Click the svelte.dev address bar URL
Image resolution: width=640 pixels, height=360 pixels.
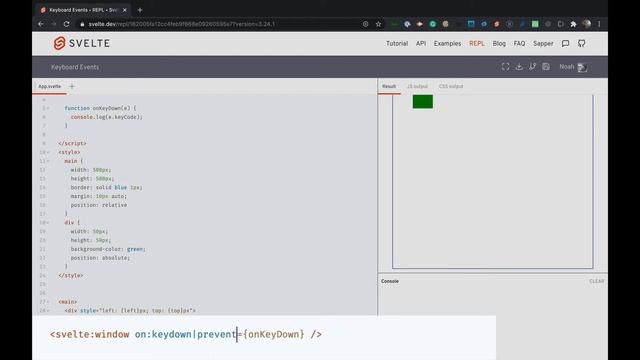pyautogui.click(x=182, y=24)
